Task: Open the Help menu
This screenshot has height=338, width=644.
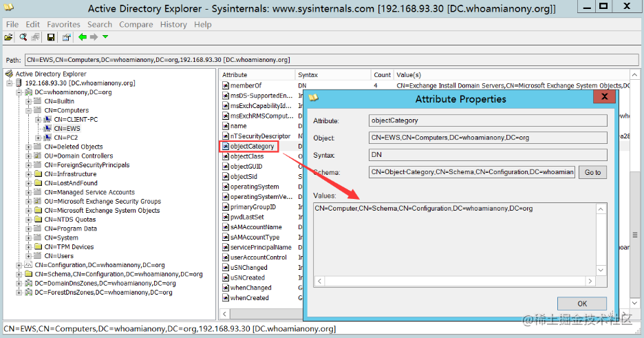Action: (202, 25)
